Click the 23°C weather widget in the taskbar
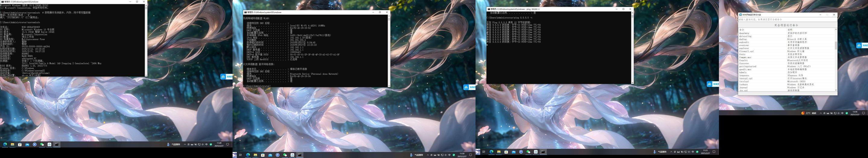 point(809,113)
